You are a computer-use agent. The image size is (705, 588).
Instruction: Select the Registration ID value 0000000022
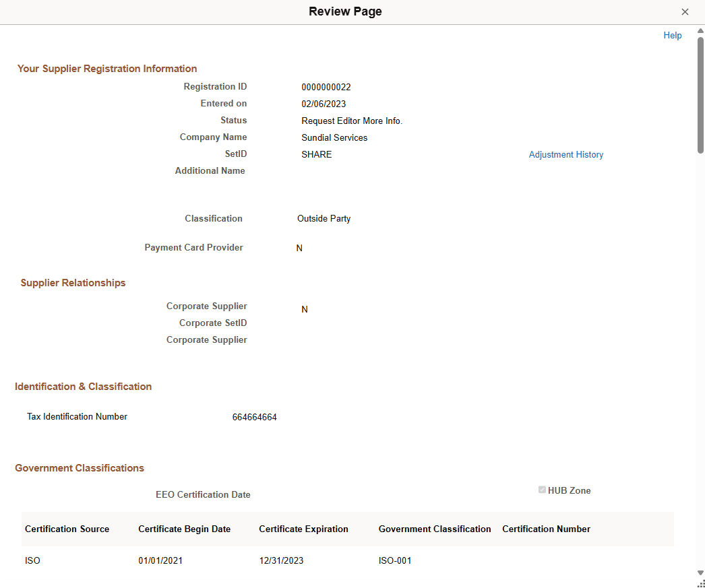[326, 86]
